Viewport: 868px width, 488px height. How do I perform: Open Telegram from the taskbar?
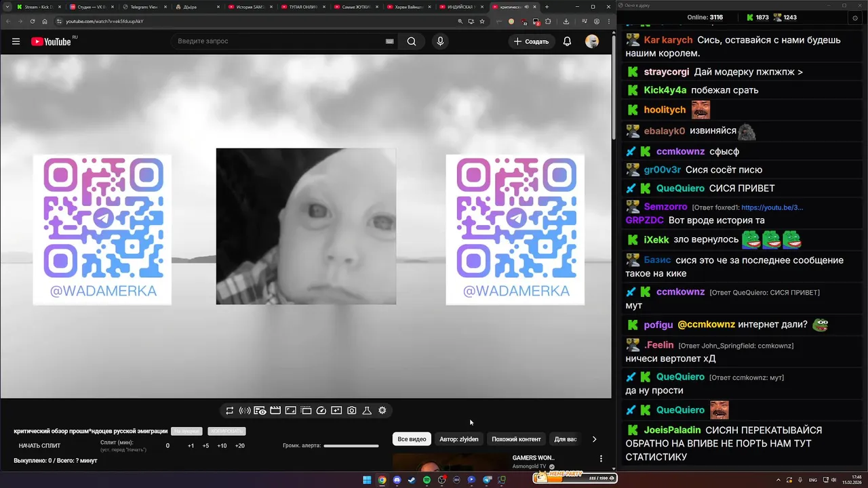(487, 480)
